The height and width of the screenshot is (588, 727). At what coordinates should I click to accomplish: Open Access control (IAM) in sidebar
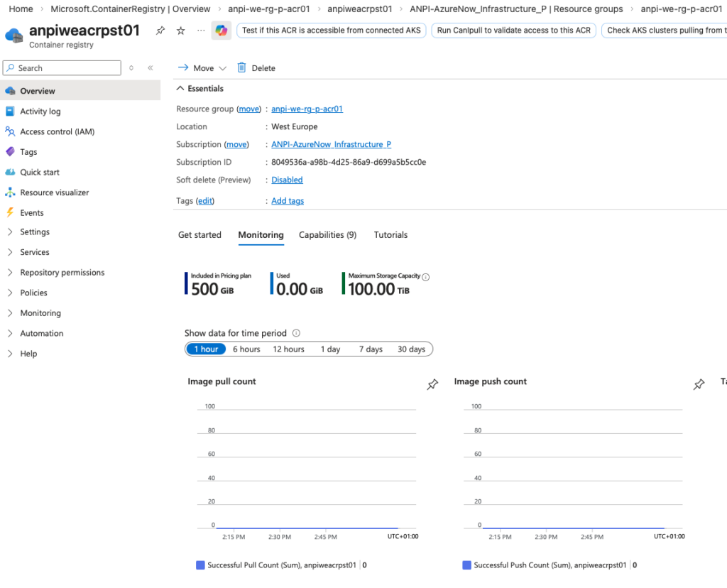(57, 131)
